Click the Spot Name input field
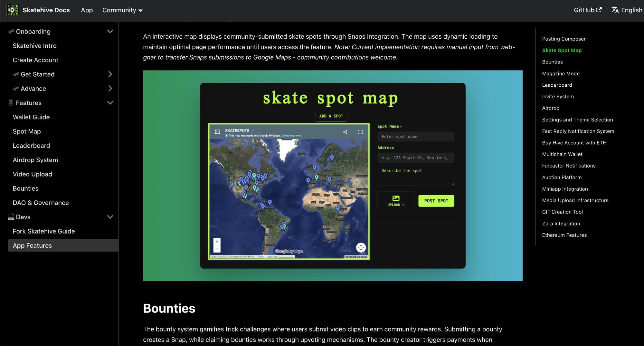 [415, 137]
